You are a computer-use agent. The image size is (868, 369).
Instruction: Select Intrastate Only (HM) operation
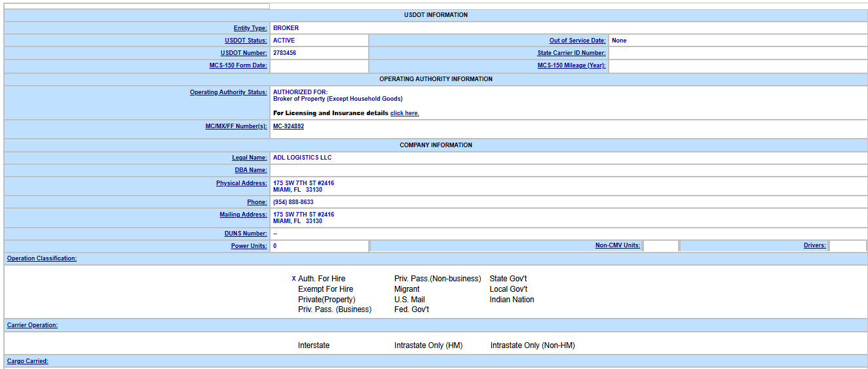tap(428, 345)
